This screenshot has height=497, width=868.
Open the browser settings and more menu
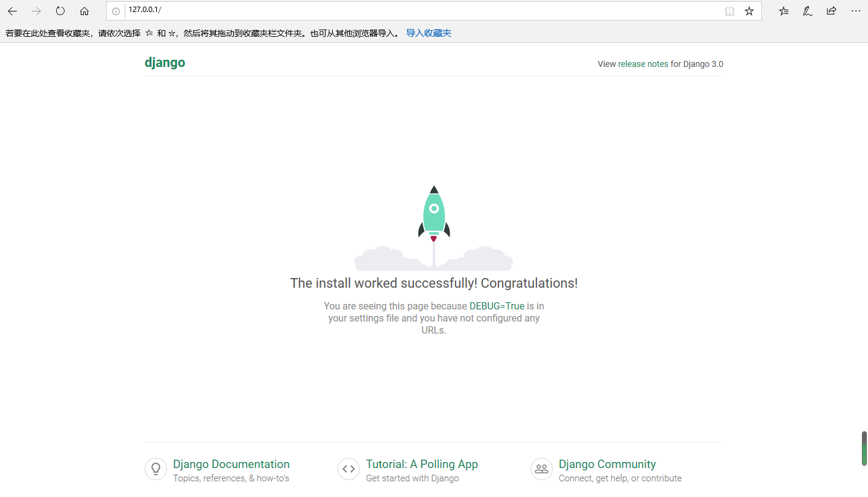(x=856, y=11)
